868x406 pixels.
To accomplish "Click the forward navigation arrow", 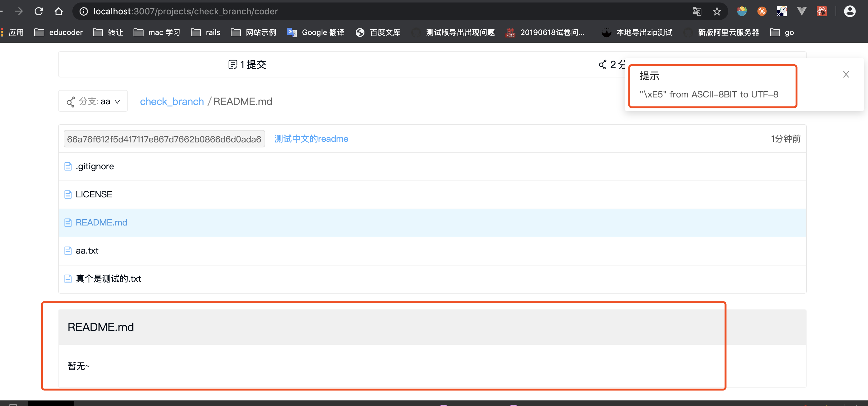I will [x=19, y=11].
